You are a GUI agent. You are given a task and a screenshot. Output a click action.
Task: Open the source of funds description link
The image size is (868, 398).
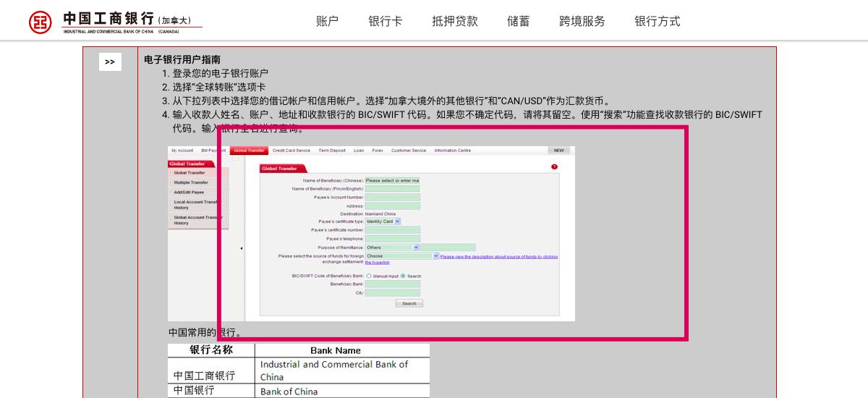498,257
